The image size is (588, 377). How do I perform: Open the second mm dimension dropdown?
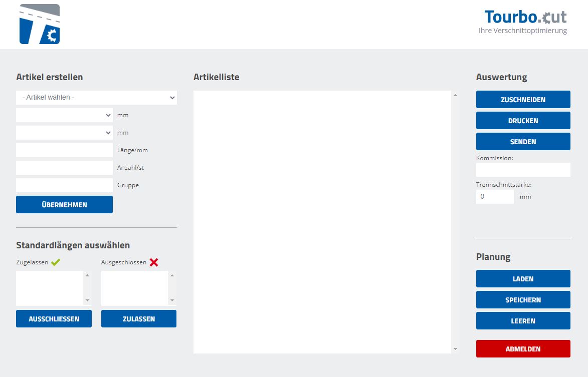[x=65, y=133]
